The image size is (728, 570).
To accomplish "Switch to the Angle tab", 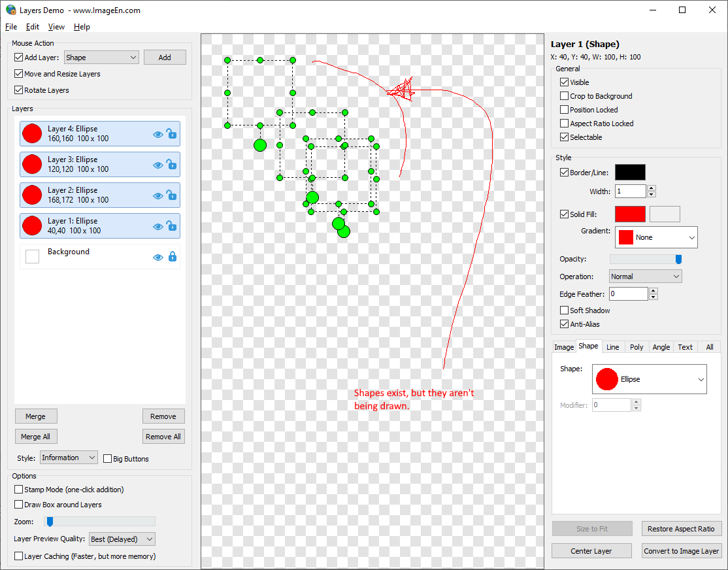I will pyautogui.click(x=661, y=347).
